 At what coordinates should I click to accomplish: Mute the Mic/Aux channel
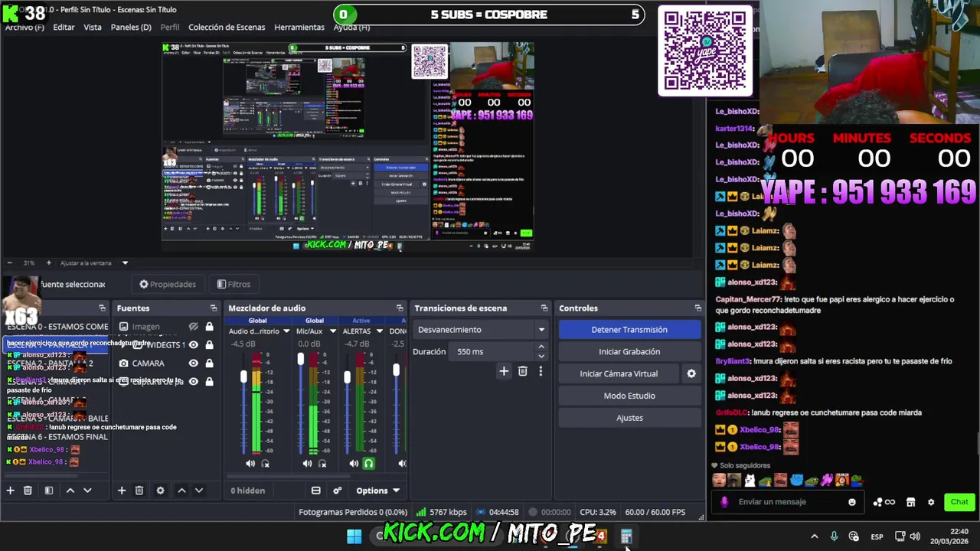pos(307,463)
